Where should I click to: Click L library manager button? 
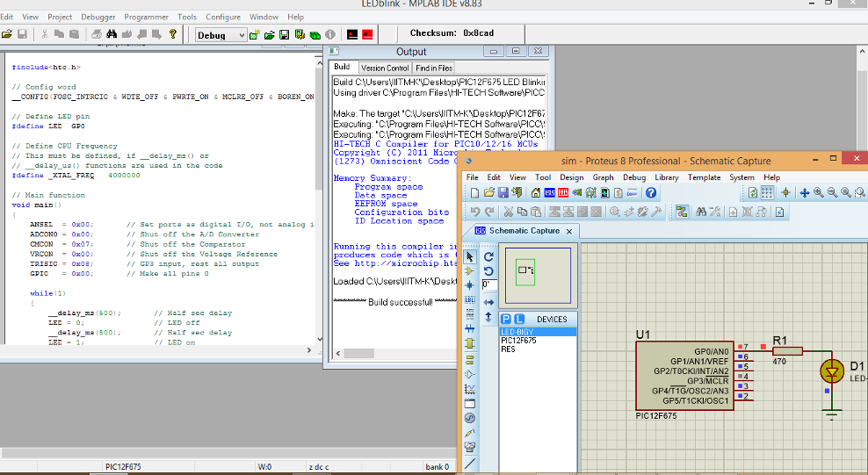tap(519, 319)
